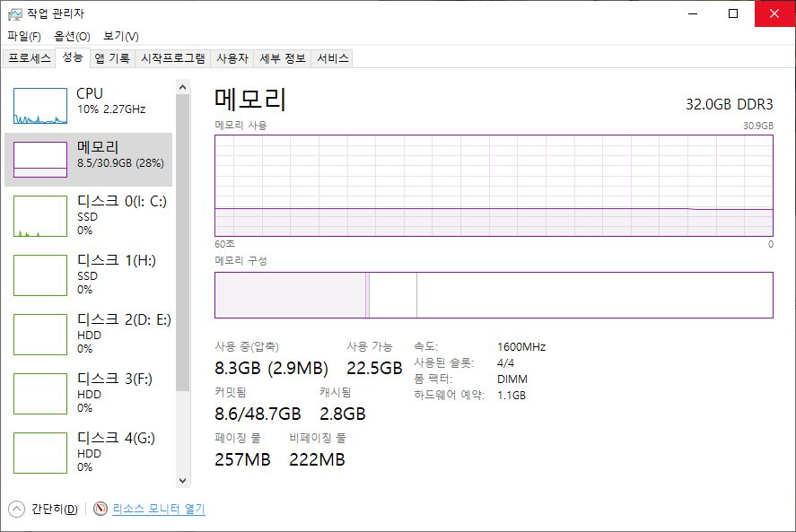Open the 보기(V) menu

121,36
